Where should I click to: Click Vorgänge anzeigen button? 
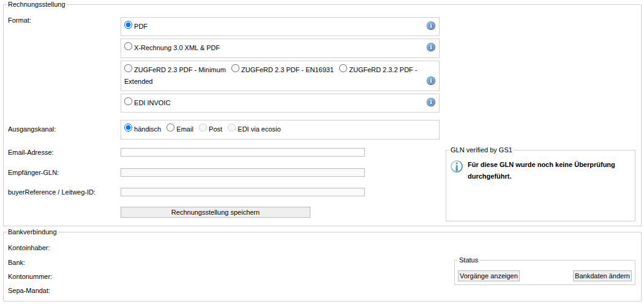489,276
